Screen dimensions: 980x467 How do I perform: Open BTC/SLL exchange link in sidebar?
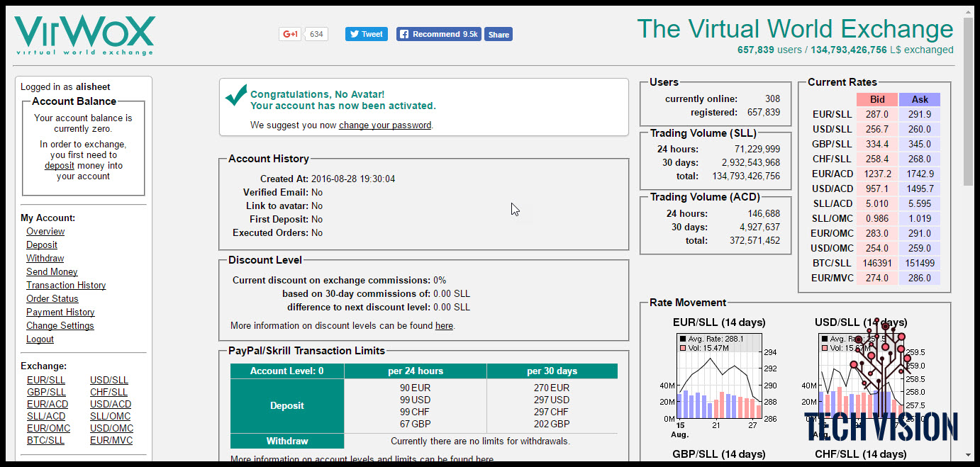(46, 441)
